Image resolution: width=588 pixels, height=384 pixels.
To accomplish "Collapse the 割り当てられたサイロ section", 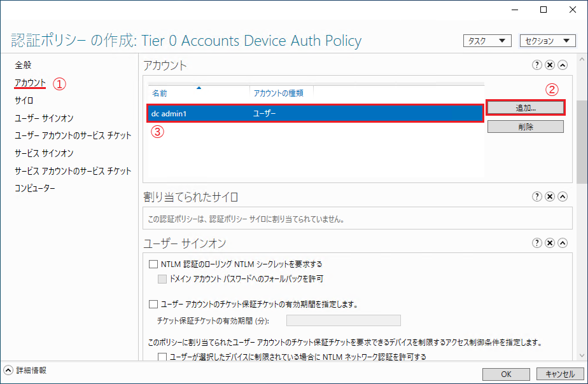I will coord(562,196).
